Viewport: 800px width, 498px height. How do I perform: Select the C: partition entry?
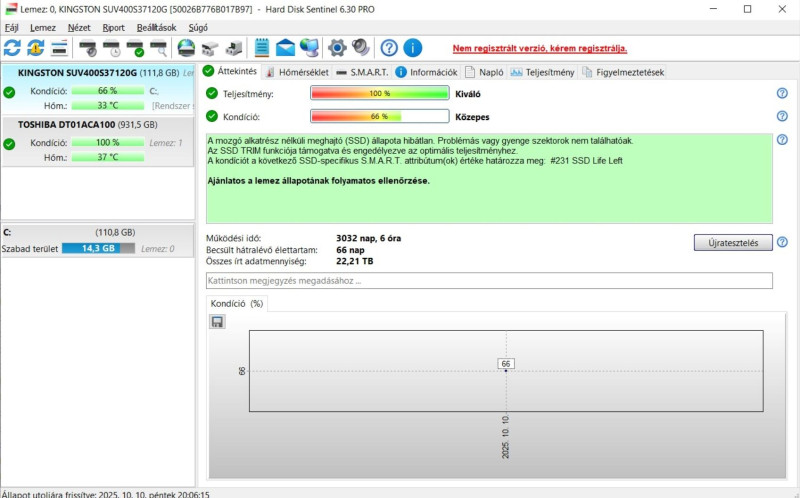pos(97,240)
